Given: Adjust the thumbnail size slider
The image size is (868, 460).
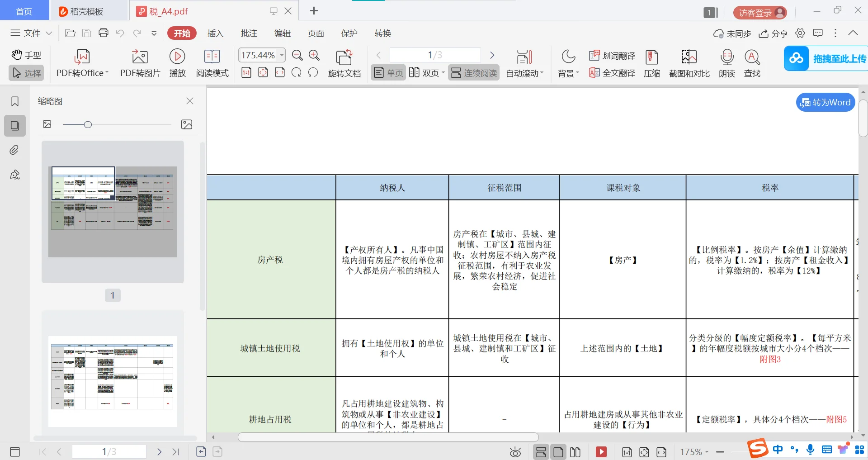Looking at the screenshot, I should click(88, 124).
